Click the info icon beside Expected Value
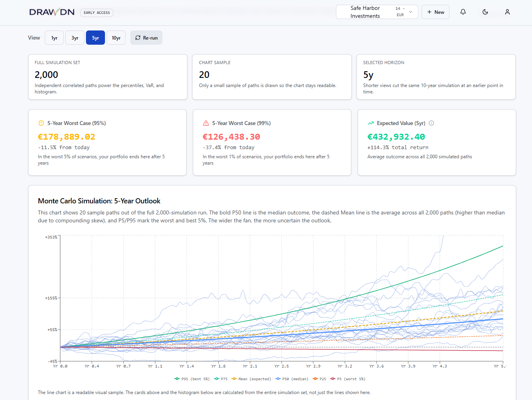The image size is (532, 400). (x=431, y=123)
